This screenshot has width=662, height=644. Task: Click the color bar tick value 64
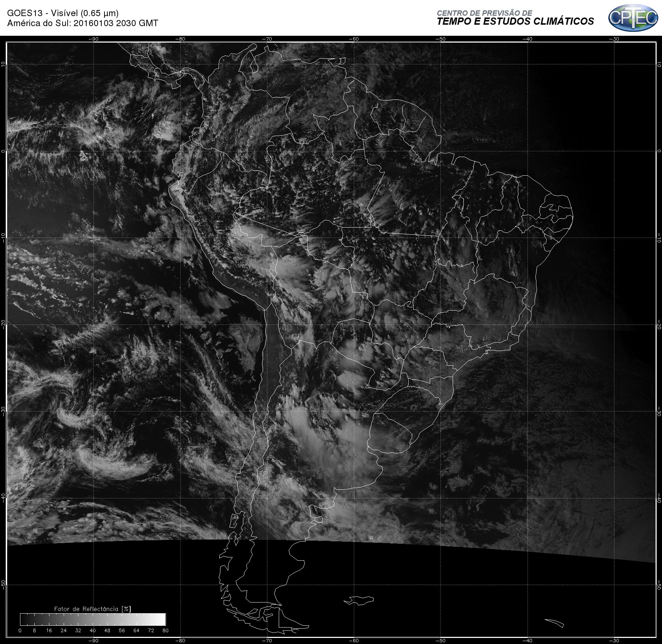pyautogui.click(x=136, y=630)
